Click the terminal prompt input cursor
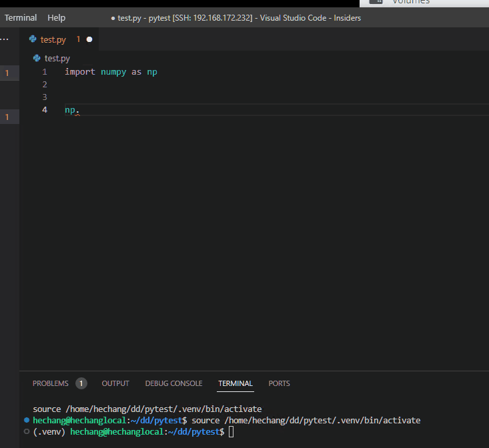 click(231, 432)
